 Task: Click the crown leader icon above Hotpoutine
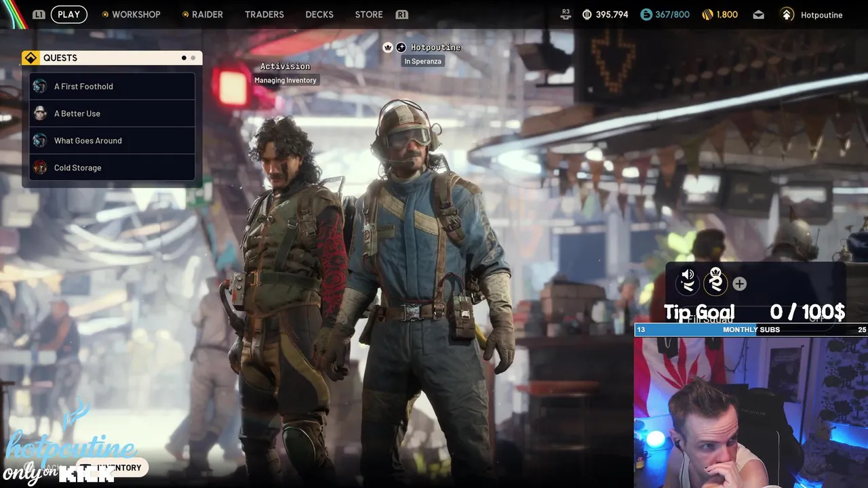click(x=388, y=47)
